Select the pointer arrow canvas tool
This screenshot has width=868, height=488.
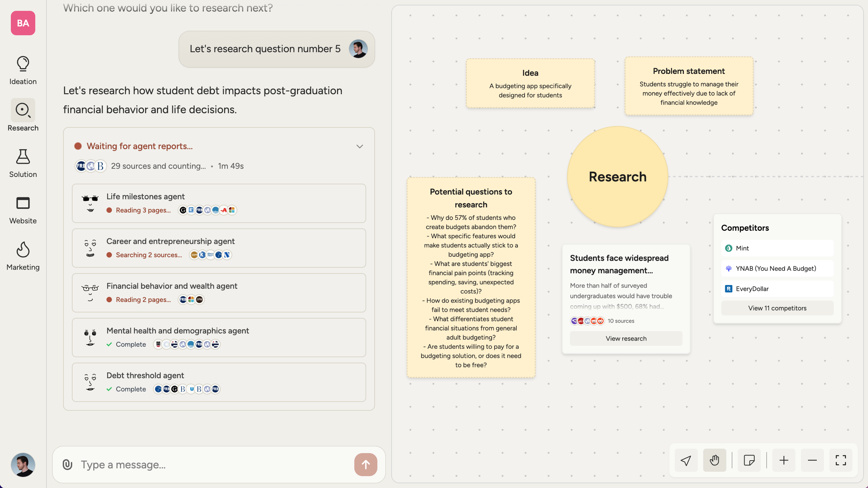(x=686, y=461)
